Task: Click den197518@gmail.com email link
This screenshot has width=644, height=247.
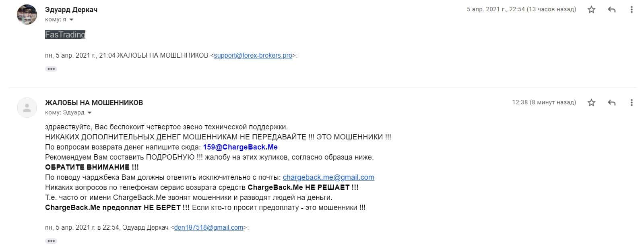Action: pos(208,228)
